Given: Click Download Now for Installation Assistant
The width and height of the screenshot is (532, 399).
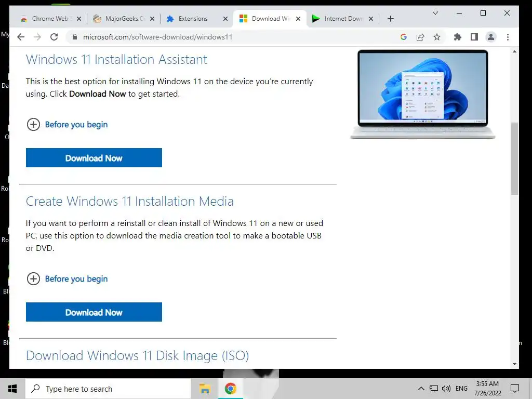Looking at the screenshot, I should pos(94,158).
